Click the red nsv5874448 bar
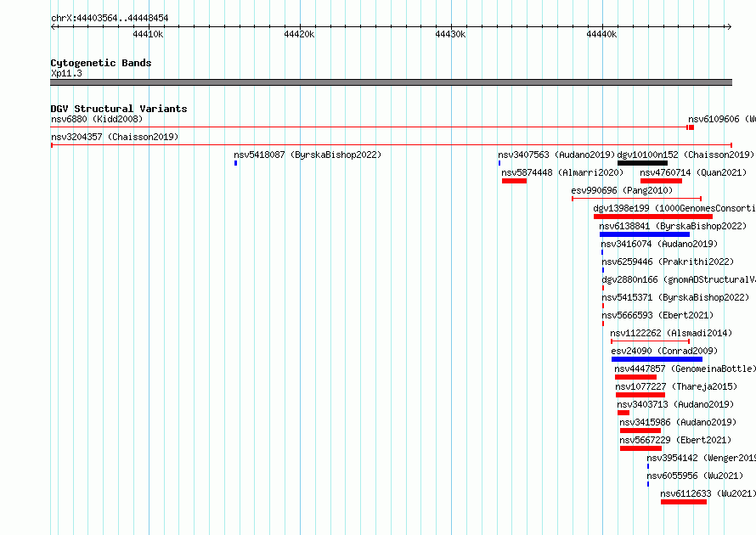 (514, 181)
